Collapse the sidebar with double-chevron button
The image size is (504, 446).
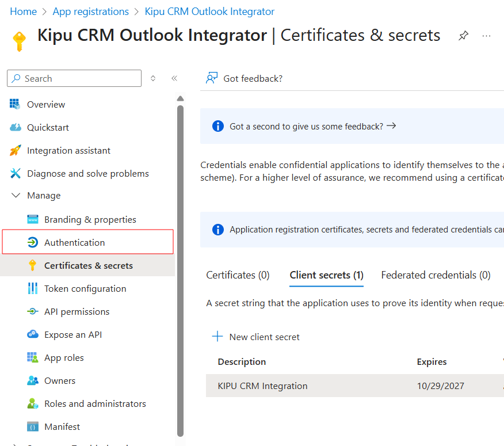[x=174, y=78]
